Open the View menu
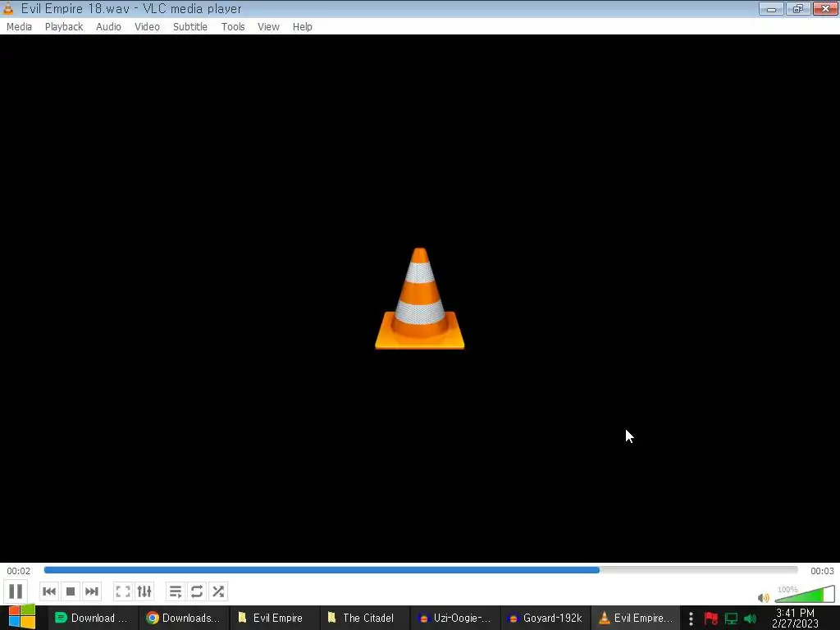The image size is (840, 630). [268, 27]
